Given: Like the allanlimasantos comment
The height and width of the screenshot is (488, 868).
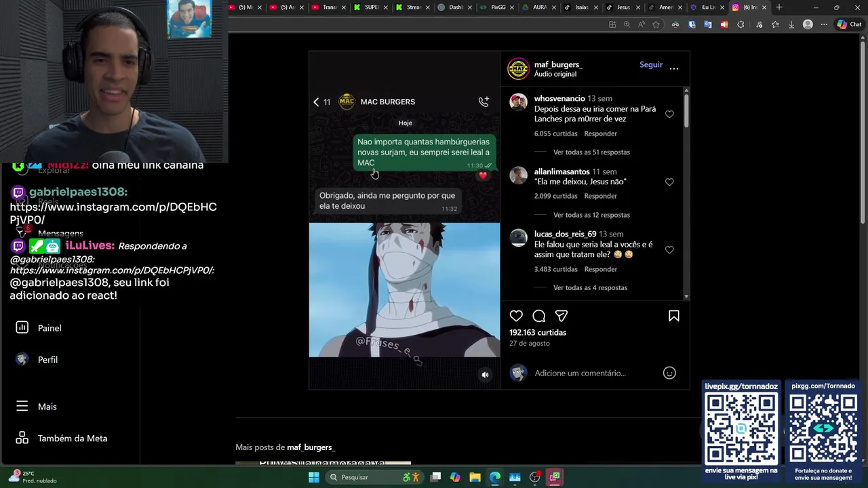Looking at the screenshot, I should point(669,182).
